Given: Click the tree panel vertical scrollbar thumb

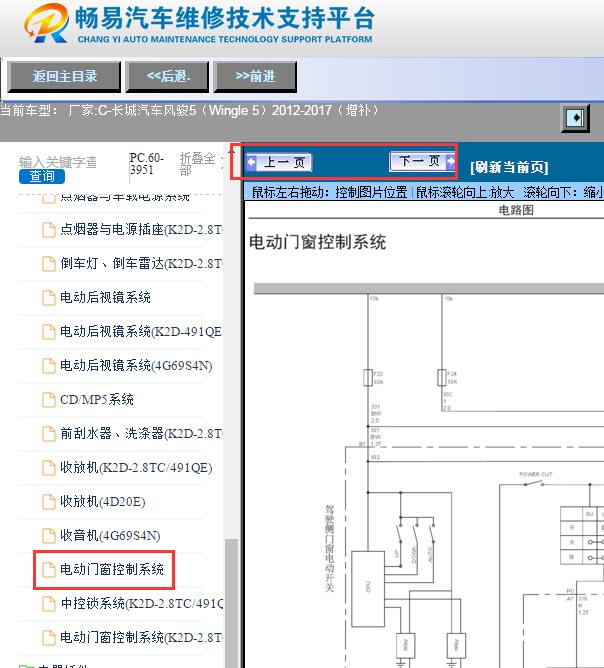Looking at the screenshot, I should [231, 603].
